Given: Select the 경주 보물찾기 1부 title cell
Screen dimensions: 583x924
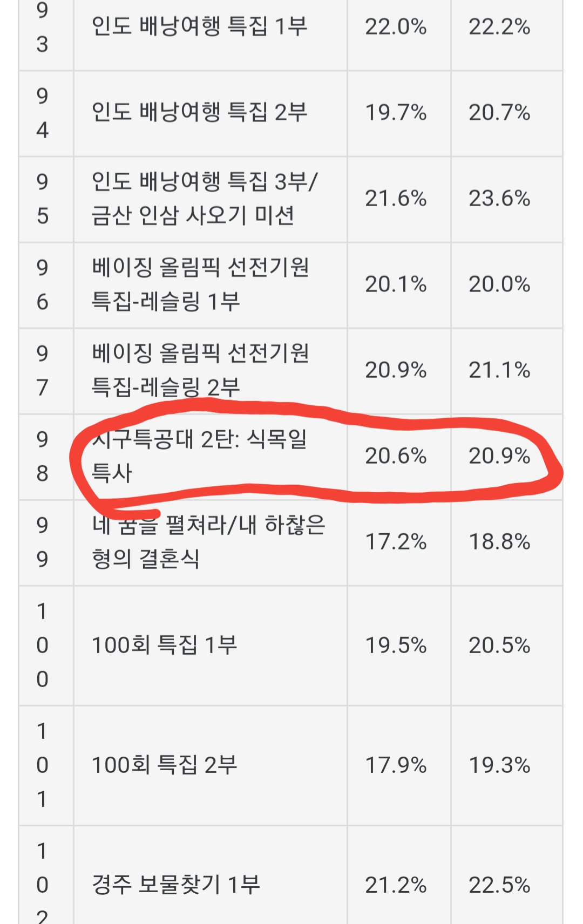Looking at the screenshot, I should 176,885.
